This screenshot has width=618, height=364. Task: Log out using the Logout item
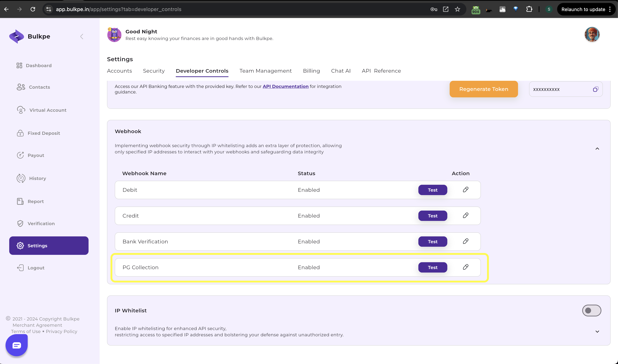point(31,268)
